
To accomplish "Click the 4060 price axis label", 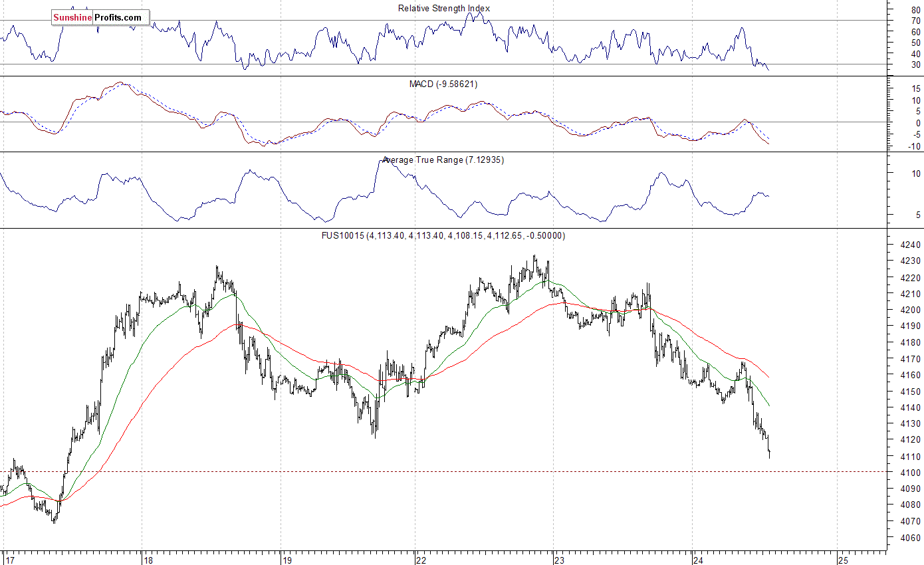I will pos(910,538).
